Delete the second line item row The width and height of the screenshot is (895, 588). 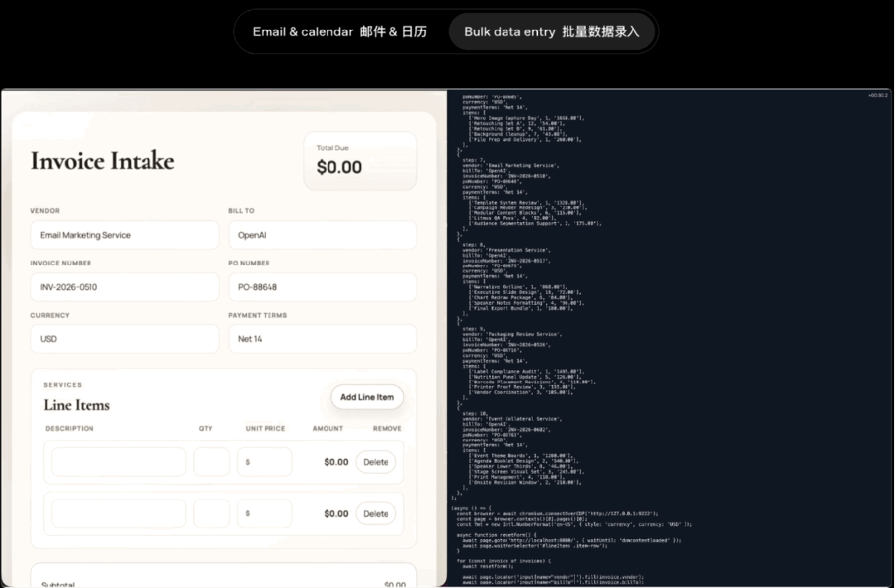[375, 513]
